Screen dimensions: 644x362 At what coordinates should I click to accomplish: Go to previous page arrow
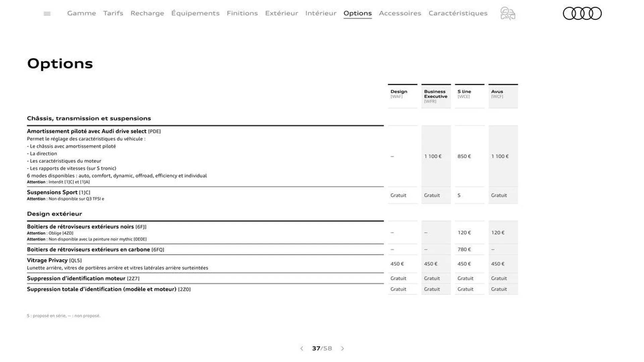[302, 349]
